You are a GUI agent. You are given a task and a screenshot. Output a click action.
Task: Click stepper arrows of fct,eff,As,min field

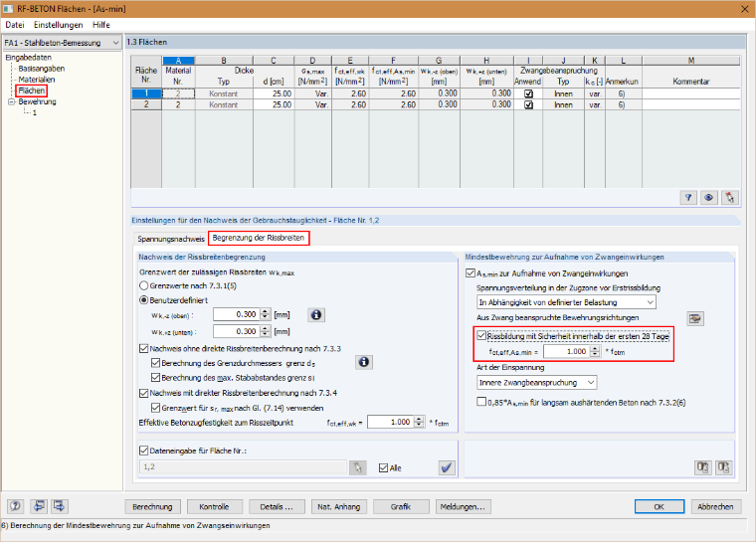point(595,351)
